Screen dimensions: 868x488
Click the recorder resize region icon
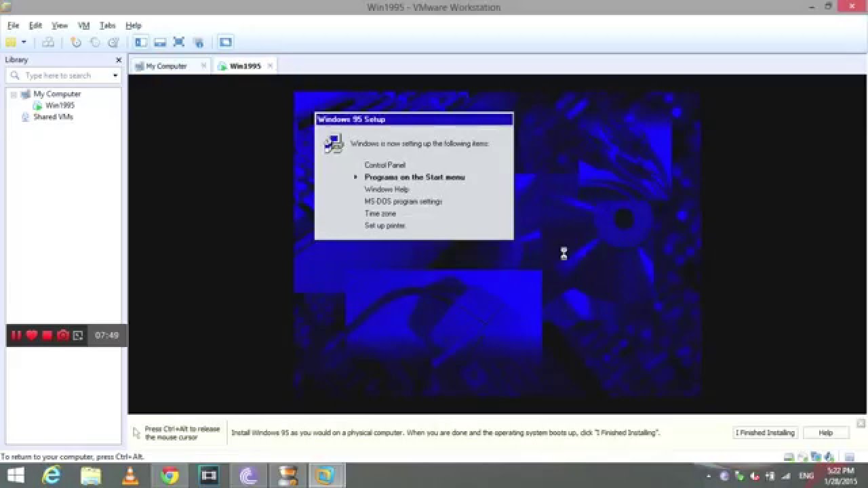point(78,335)
